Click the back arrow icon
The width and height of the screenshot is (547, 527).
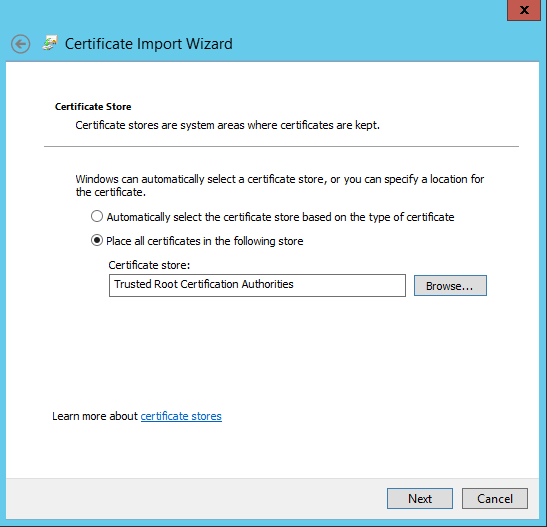point(20,44)
